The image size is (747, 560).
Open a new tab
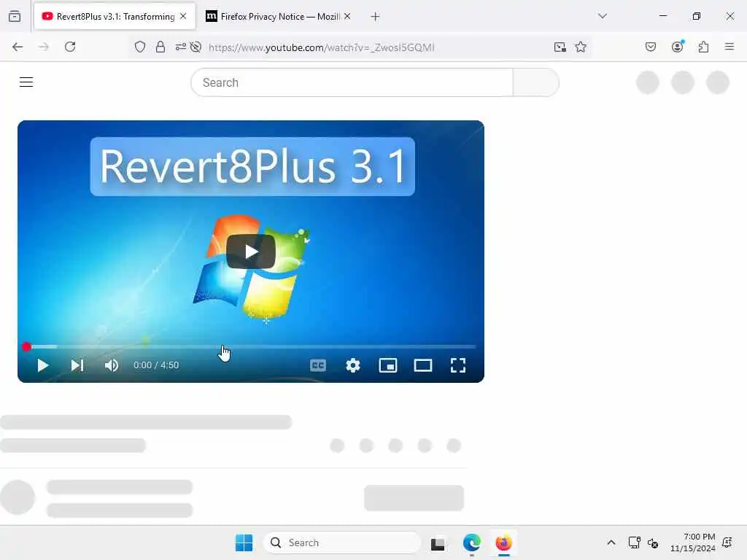pyautogui.click(x=375, y=17)
